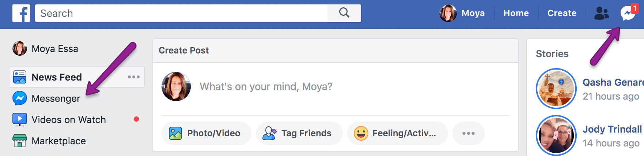
Task: Click the Facebook logo icon
Action: [21, 13]
